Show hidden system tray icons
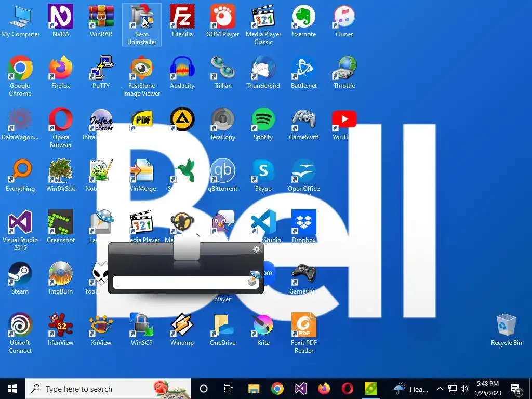 440,389
